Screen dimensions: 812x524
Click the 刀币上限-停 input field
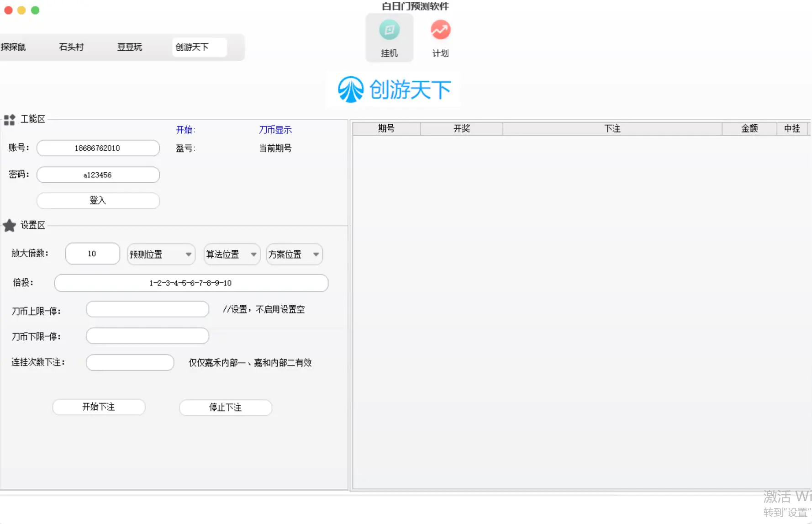(147, 309)
